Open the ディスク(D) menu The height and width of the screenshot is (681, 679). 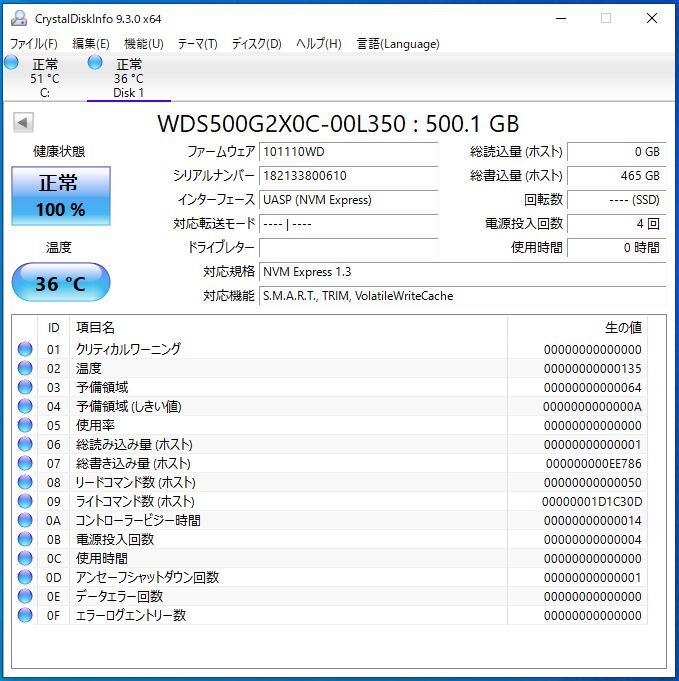(x=256, y=44)
